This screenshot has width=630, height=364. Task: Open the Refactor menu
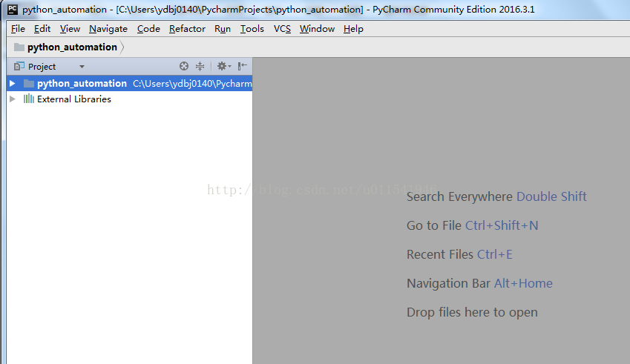[187, 29]
